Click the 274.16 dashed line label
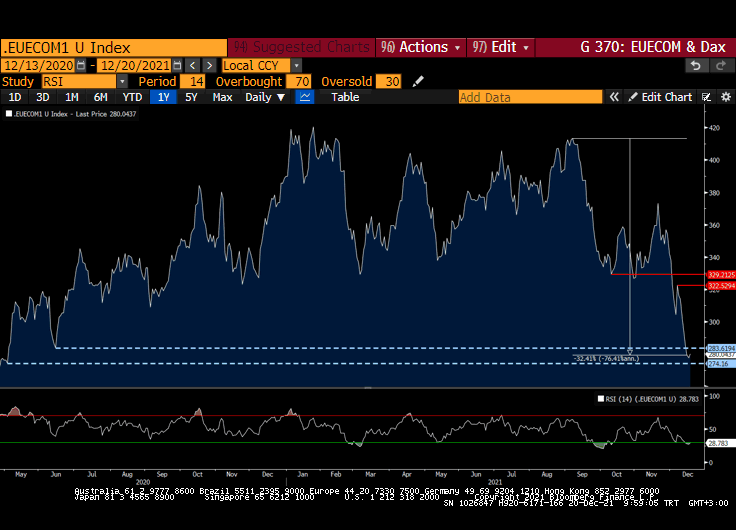This screenshot has width=736, height=530. point(719,364)
